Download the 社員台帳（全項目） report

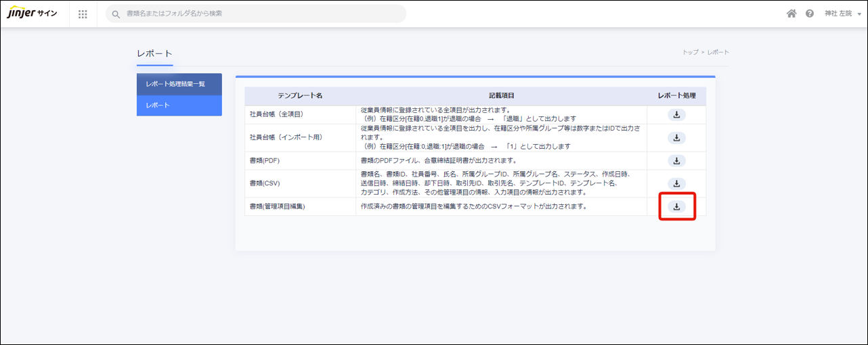click(x=676, y=115)
